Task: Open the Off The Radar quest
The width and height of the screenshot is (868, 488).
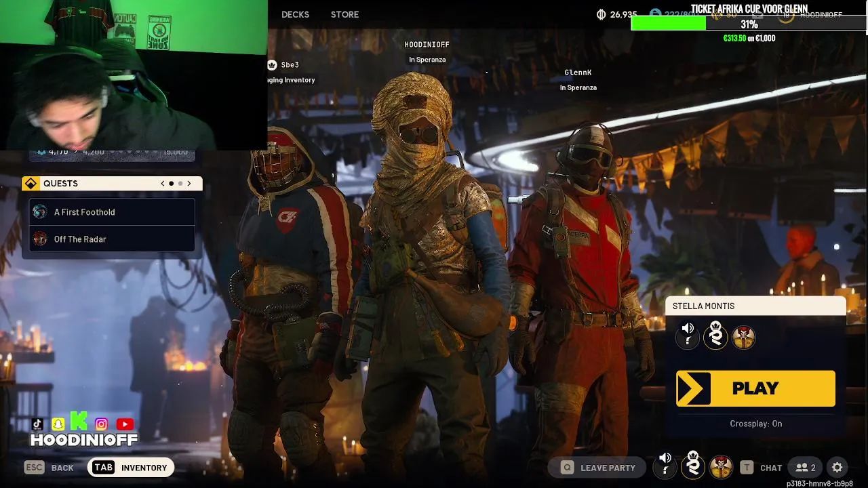Action: point(112,239)
